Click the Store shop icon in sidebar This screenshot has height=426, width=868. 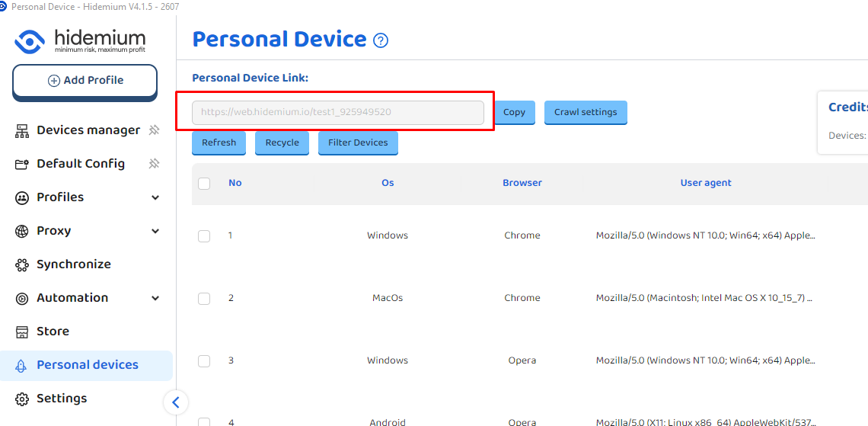tap(22, 332)
